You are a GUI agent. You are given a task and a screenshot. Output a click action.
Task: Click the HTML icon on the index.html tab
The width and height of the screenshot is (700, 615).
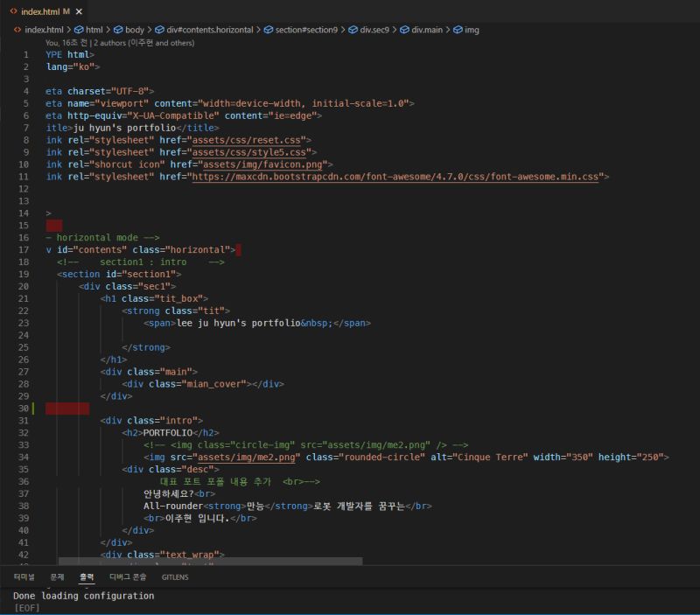[12, 11]
